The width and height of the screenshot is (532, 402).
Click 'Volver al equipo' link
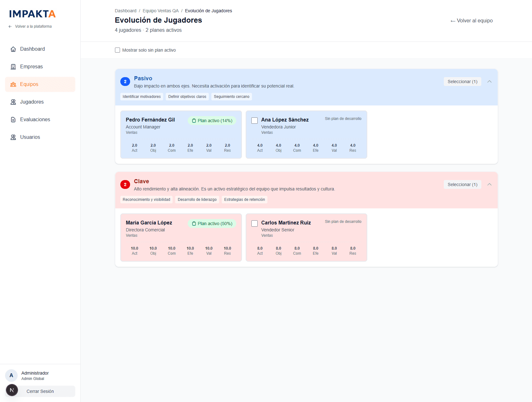[x=472, y=21]
